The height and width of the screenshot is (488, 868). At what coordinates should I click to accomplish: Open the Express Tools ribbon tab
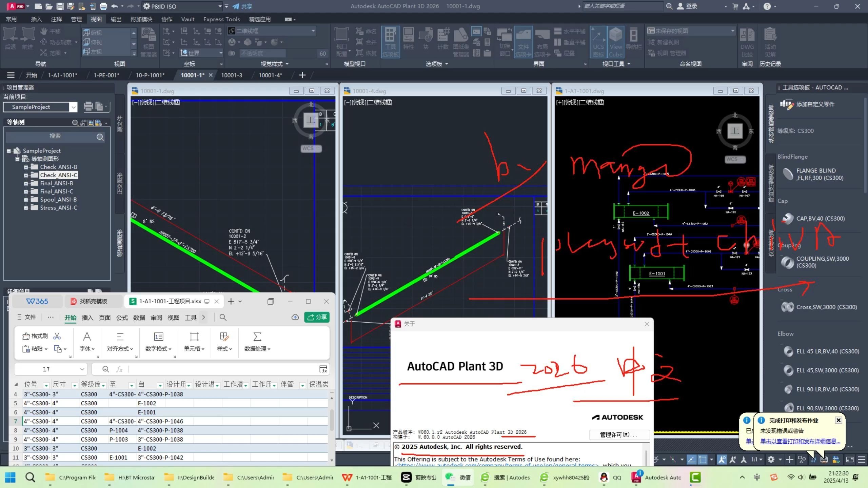[x=221, y=19]
